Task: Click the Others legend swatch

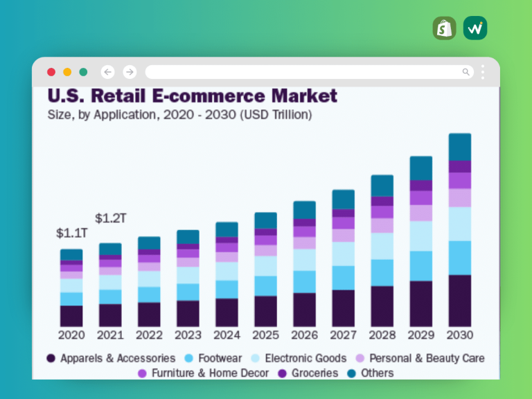Action: (351, 373)
